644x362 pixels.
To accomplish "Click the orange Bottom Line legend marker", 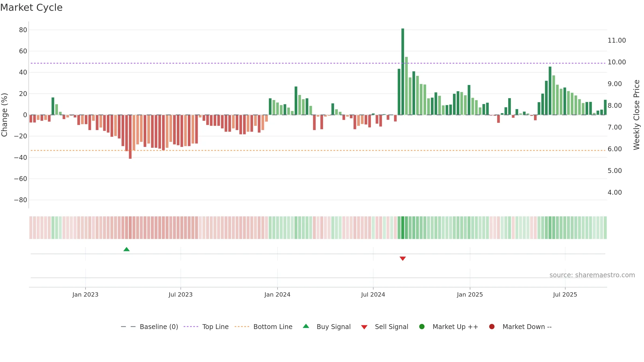I will click(242, 327).
